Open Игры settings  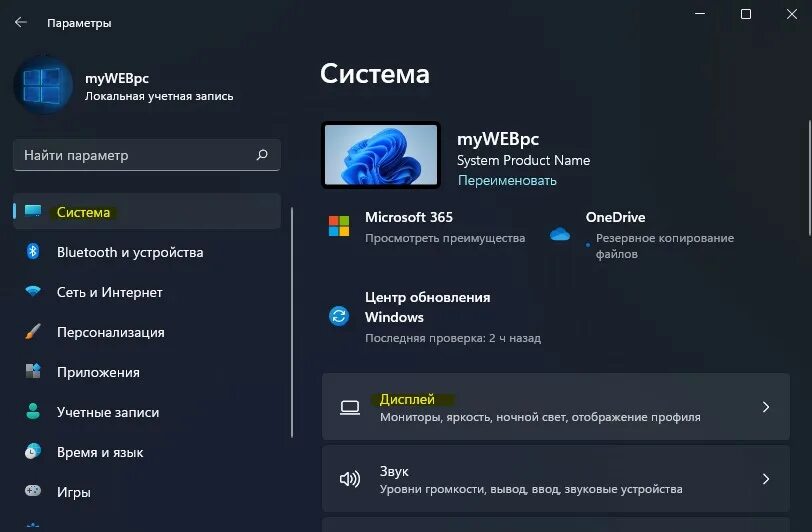(147, 492)
